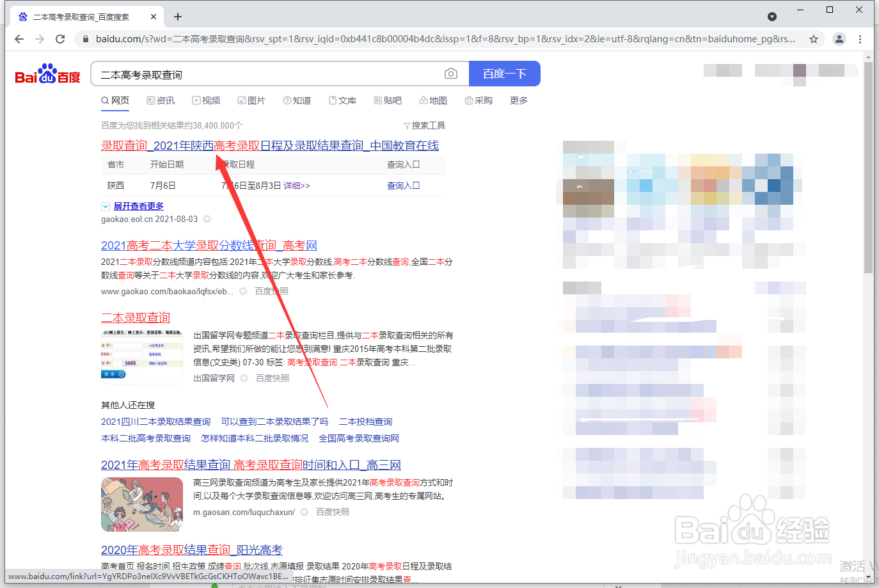Click shield icon beside www.gaokao.com URL

[x=243, y=291]
